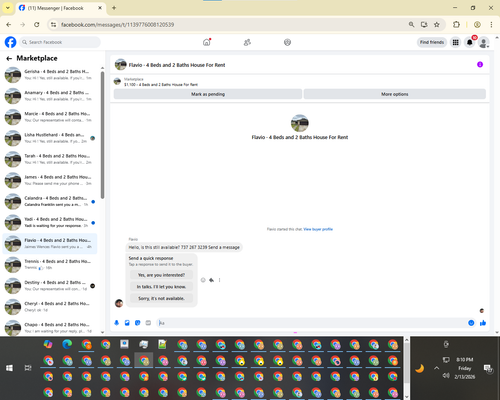The width and height of the screenshot is (500, 400).
Task: Open the Trennis conversation
Action: click(x=50, y=265)
